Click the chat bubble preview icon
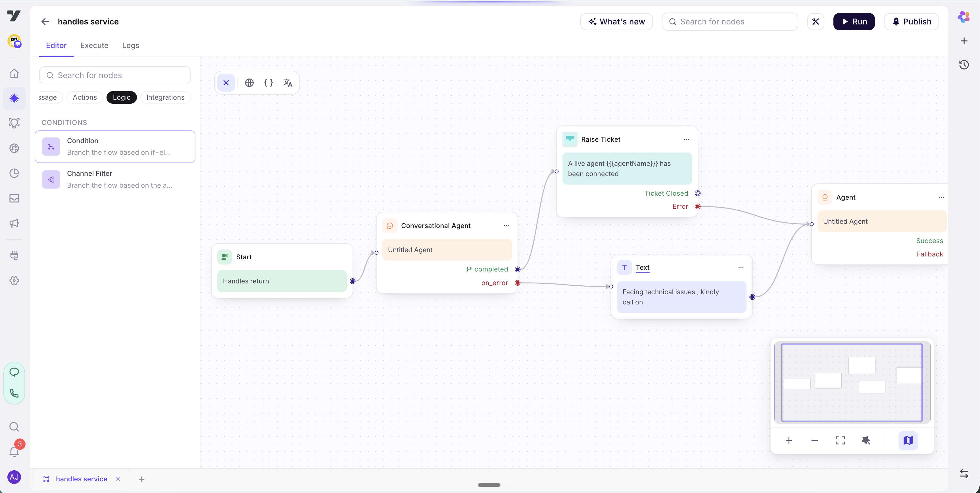Viewport: 980px width, 493px height. [x=14, y=372]
